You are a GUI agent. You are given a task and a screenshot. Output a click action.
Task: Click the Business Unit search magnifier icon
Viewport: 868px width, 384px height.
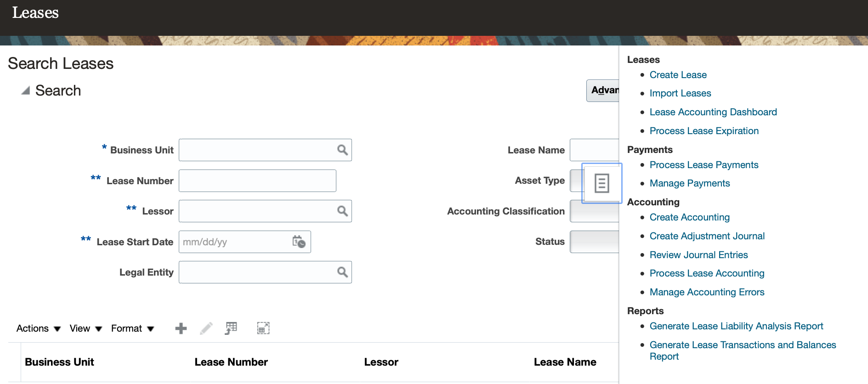point(342,150)
